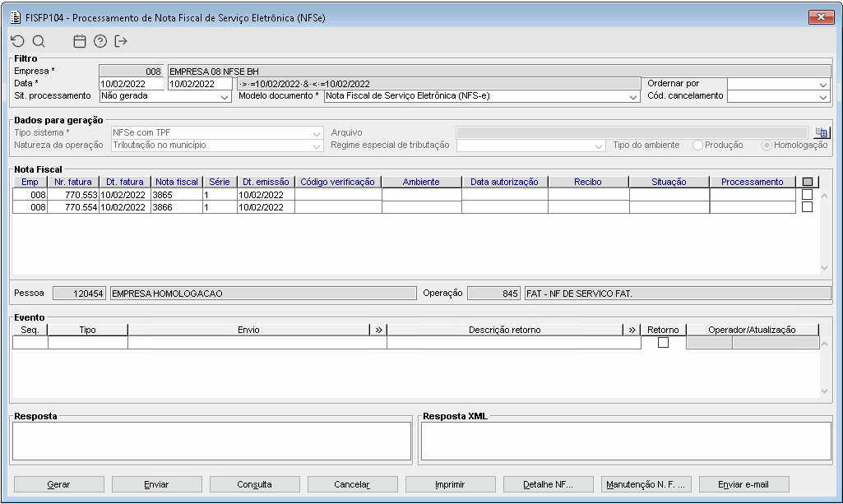Select the Produção radio button
The image size is (843, 504).
coord(698,145)
